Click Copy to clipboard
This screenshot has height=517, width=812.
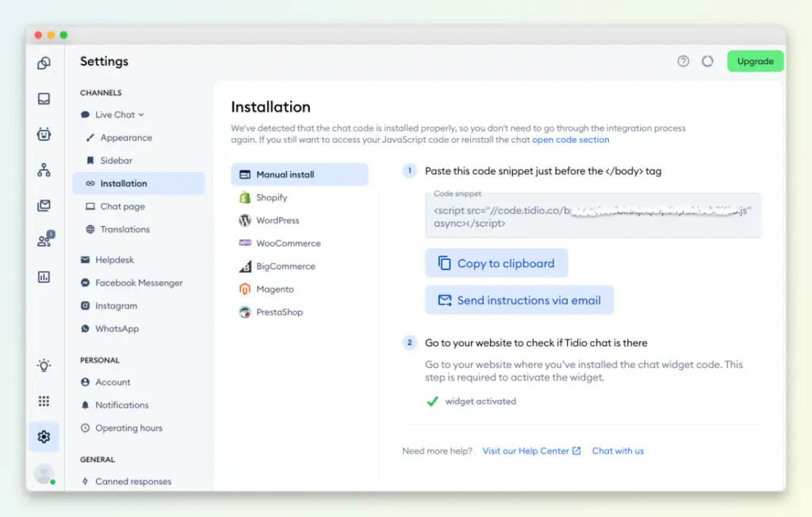[x=496, y=262]
